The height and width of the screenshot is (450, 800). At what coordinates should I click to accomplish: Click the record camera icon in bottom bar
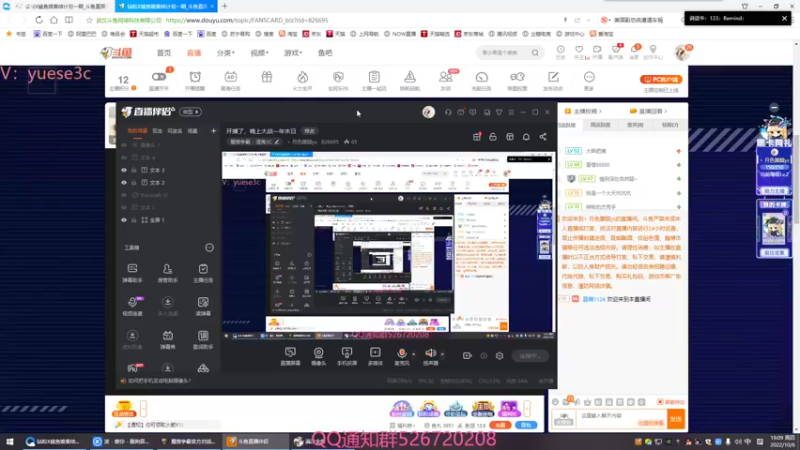[x=467, y=356]
